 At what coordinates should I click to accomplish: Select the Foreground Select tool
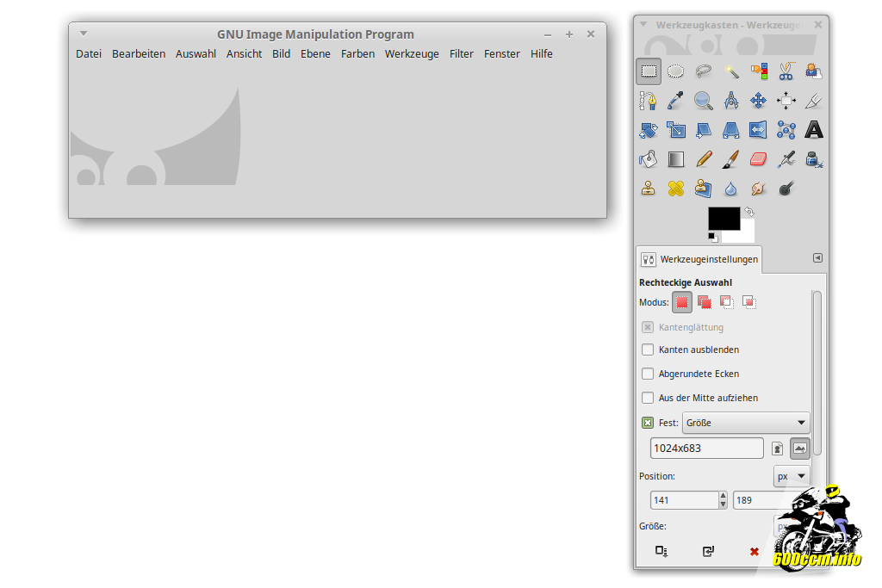pos(813,71)
